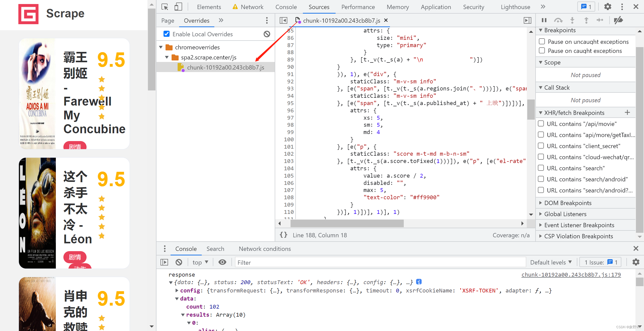Open the Performance tab
The height and width of the screenshot is (331, 644).
point(358,7)
